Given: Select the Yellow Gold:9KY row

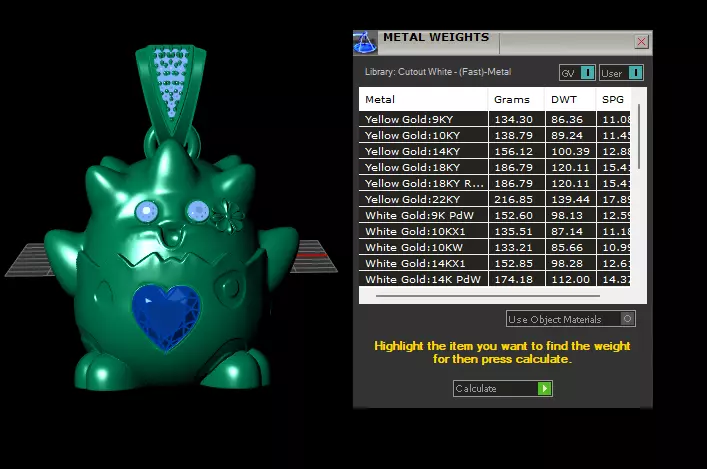Looking at the screenshot, I should 494,120.
